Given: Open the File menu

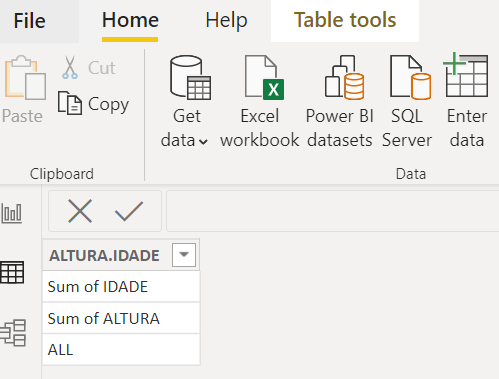Looking at the screenshot, I should 29,21.
